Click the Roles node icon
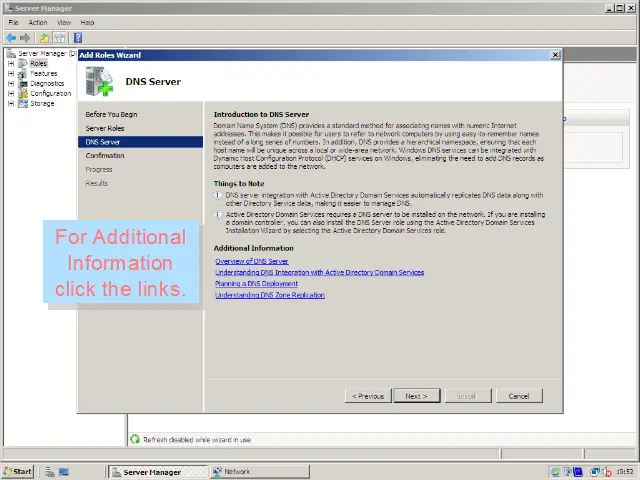 pyautogui.click(x=23, y=63)
